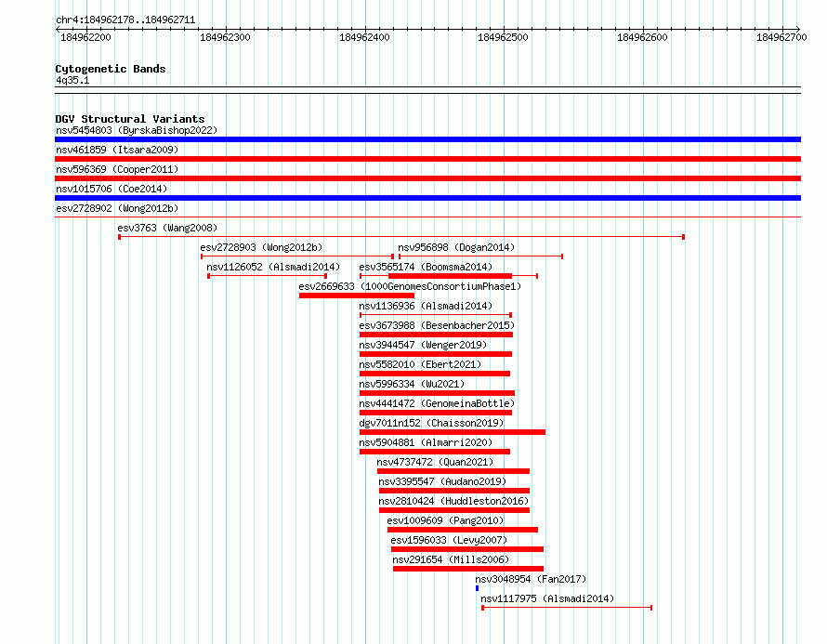Open esv1596033 (Levy2007) variant label
The image size is (827, 644).
point(449,540)
